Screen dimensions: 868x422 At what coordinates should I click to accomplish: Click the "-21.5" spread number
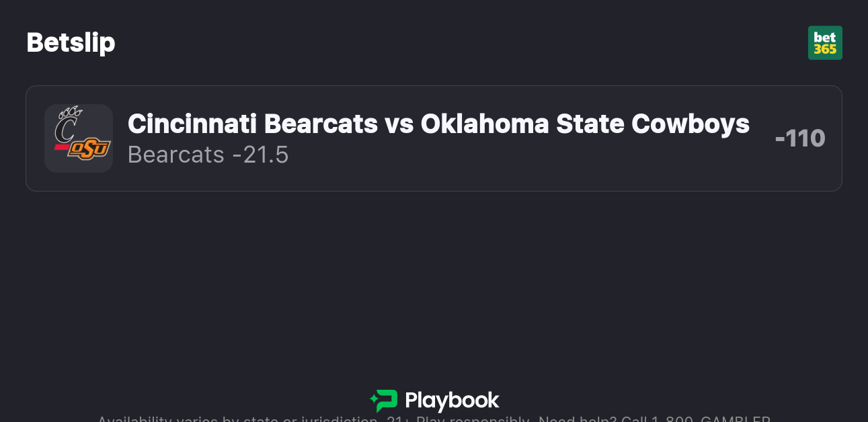pyautogui.click(x=260, y=155)
